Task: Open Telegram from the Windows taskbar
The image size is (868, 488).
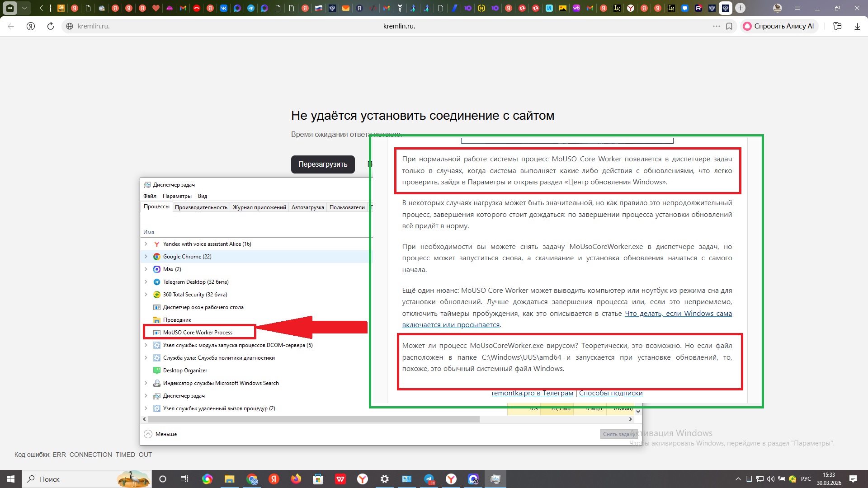Action: pos(429,479)
